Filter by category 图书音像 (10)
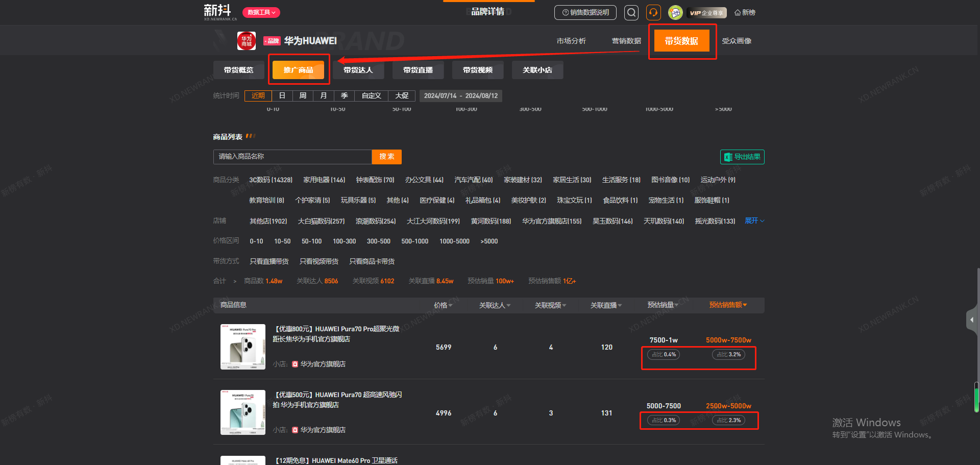This screenshot has height=465, width=980. [x=670, y=180]
